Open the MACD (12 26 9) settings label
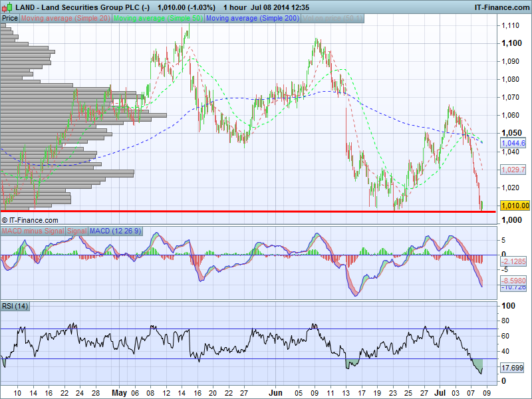This screenshot has width=532, height=399. 115,231
